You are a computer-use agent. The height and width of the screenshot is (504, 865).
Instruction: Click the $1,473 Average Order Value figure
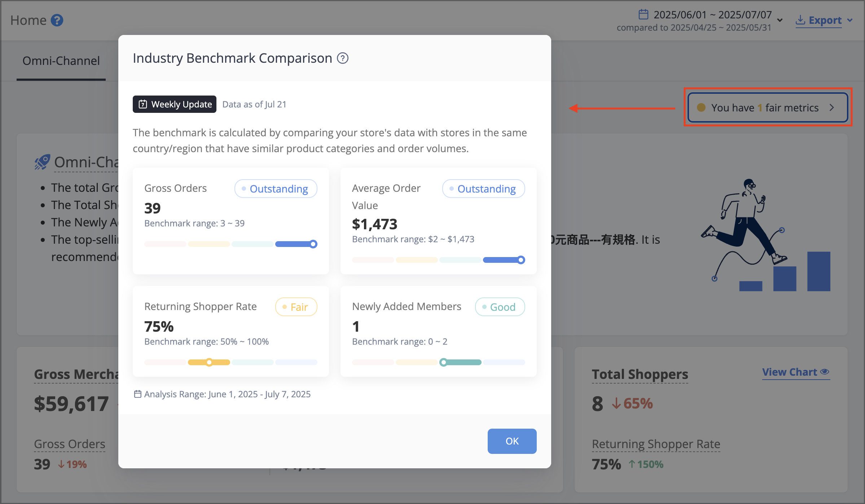374,224
